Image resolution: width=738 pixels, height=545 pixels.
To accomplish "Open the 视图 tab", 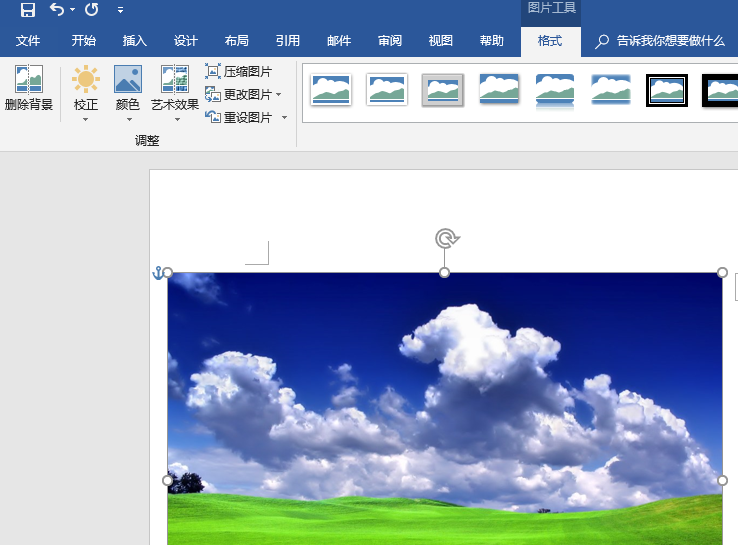I will [441, 41].
